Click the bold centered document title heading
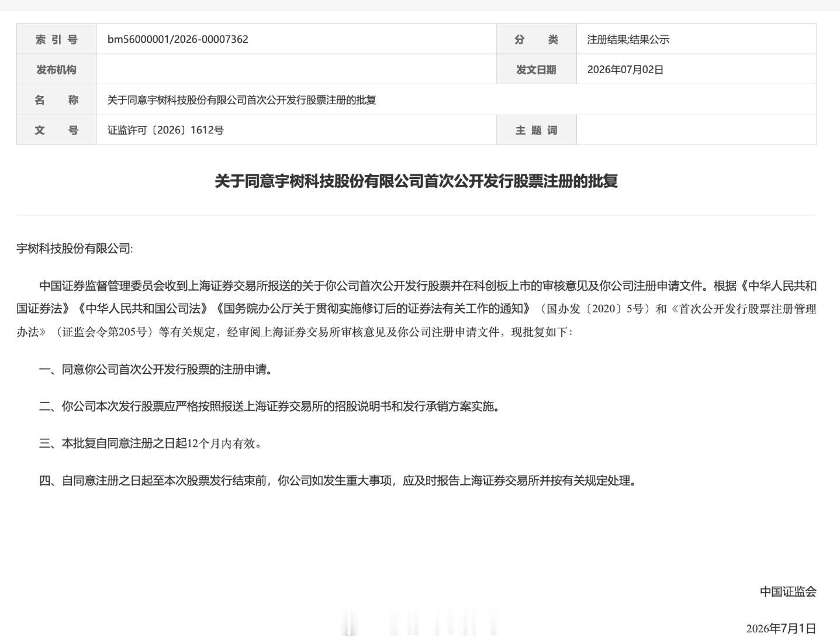840x644 pixels. coord(416,181)
